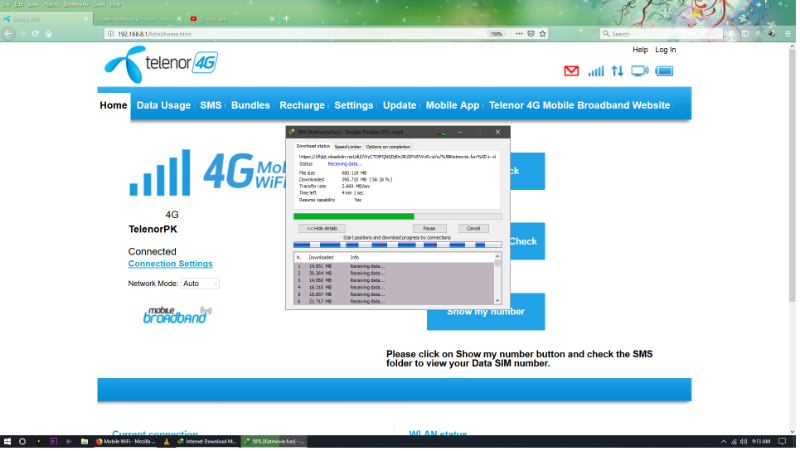Click the Telenor 4G logo

162,65
